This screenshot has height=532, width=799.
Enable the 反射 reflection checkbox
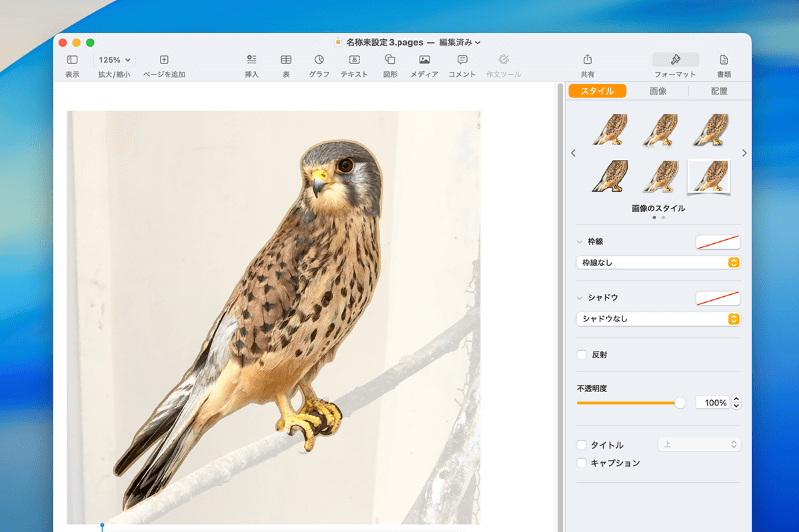pos(582,355)
